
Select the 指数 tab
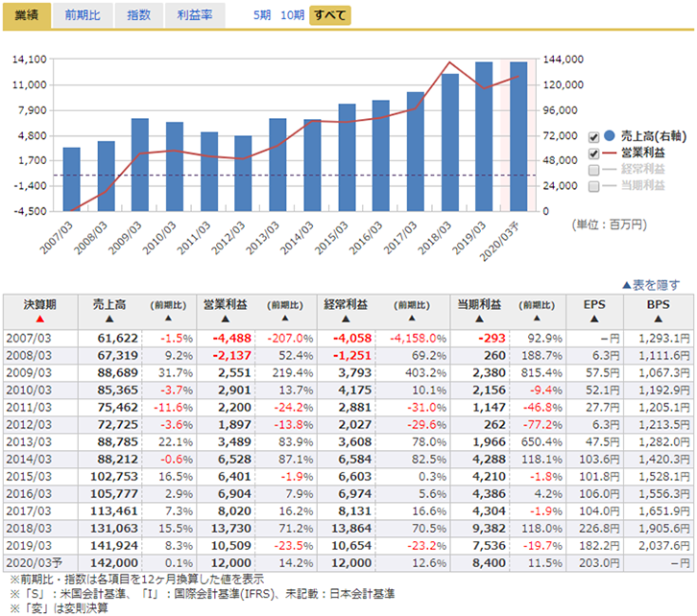(x=138, y=15)
